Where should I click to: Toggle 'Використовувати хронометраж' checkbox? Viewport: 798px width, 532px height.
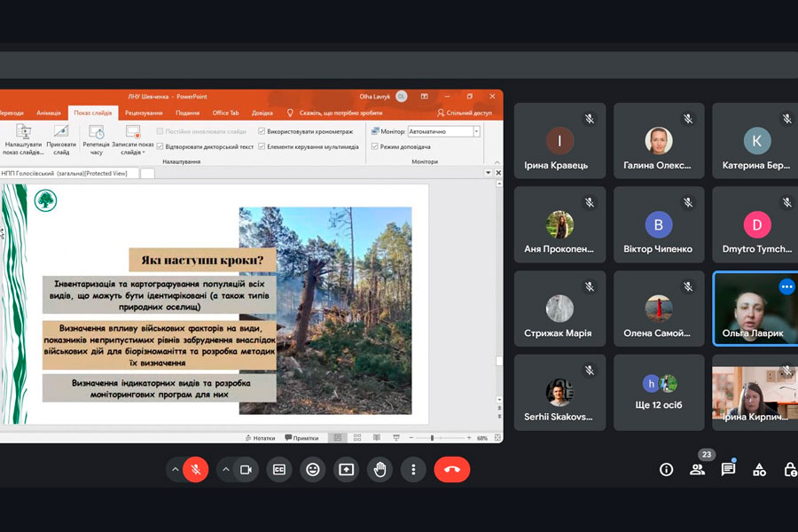click(x=262, y=131)
